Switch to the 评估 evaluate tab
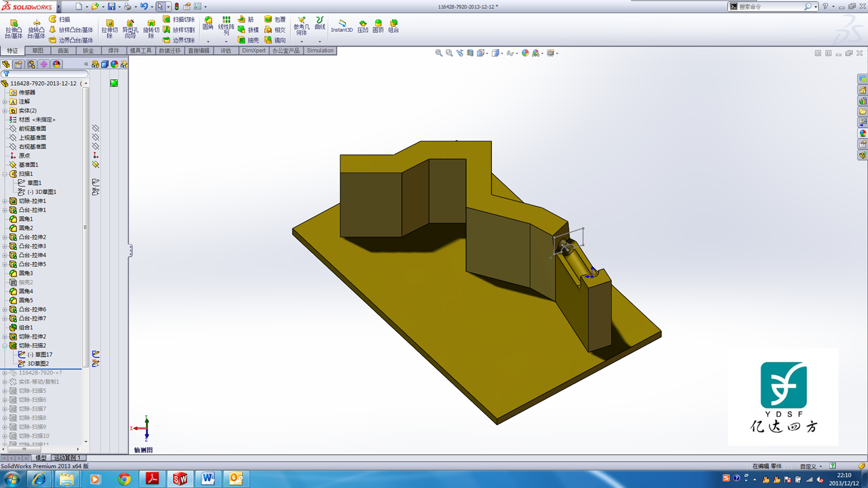The height and width of the screenshot is (488, 868). tap(226, 51)
